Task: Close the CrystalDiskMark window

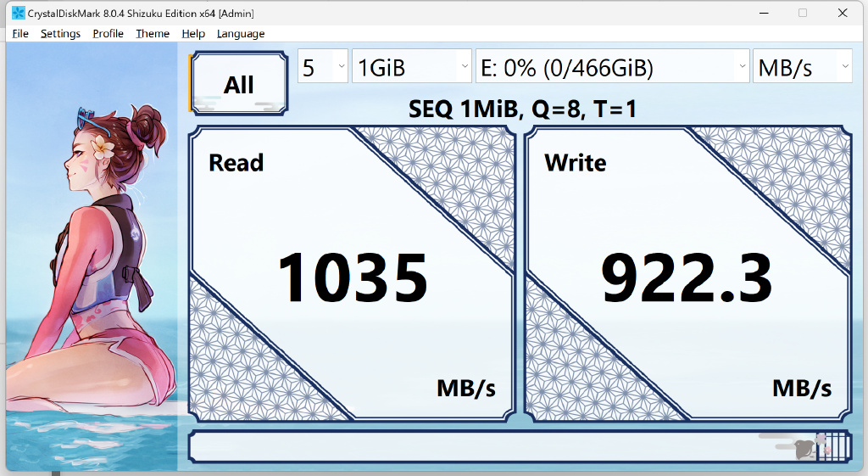Action: click(x=843, y=13)
